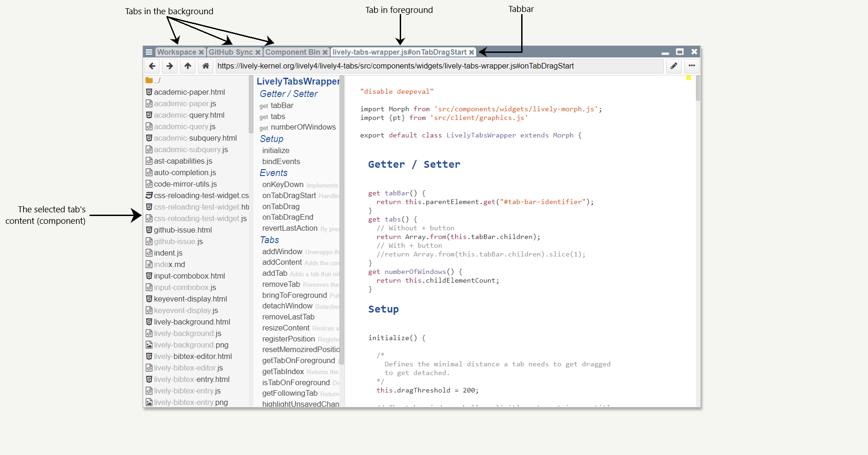868x455 pixels.
Task: Click the home icon in toolbar
Action: click(x=206, y=66)
